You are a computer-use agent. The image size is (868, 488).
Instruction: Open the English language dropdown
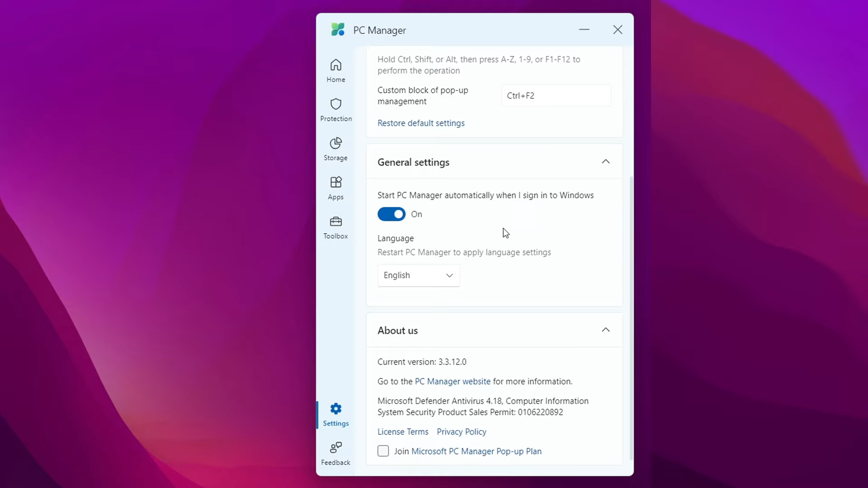tap(419, 275)
